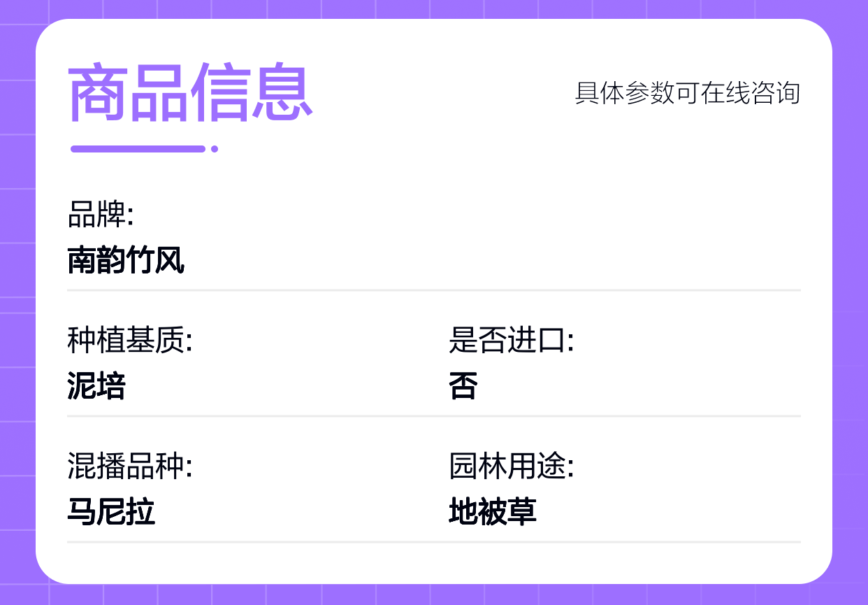Viewport: 868px width, 605px height.
Task: Click the brand name 南韵竹风
Action: coord(126,260)
